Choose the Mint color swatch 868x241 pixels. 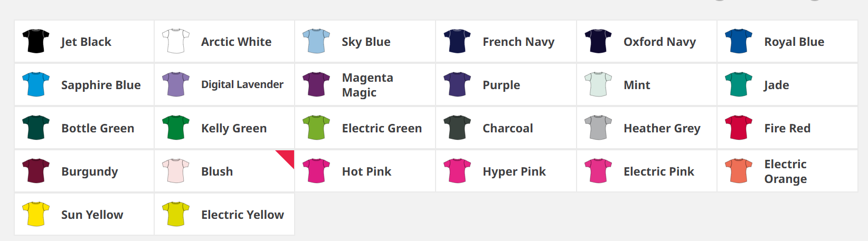(x=598, y=84)
